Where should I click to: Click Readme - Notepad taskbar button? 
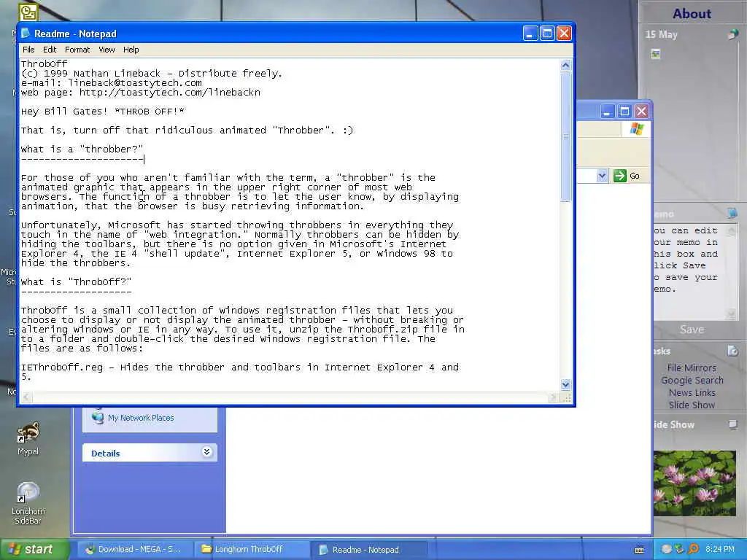369,550
